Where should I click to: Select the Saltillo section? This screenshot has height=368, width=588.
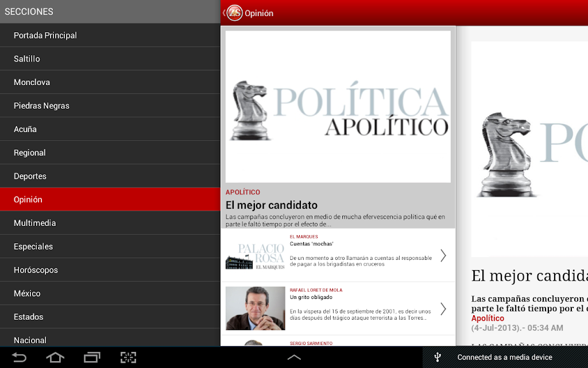tap(110, 59)
